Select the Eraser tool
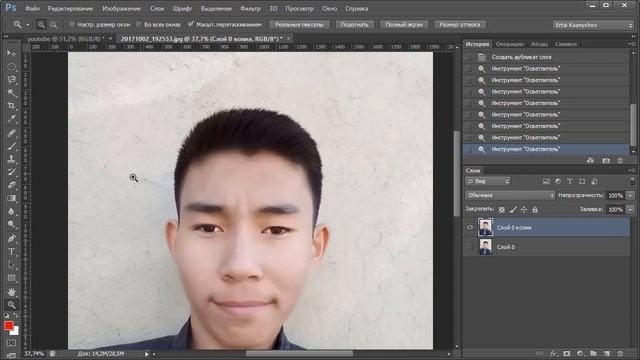 tap(11, 185)
